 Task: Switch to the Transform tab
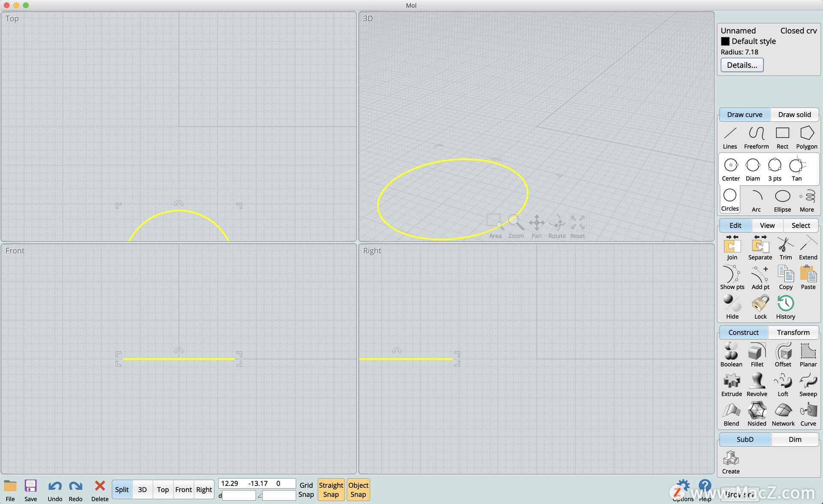(x=793, y=332)
